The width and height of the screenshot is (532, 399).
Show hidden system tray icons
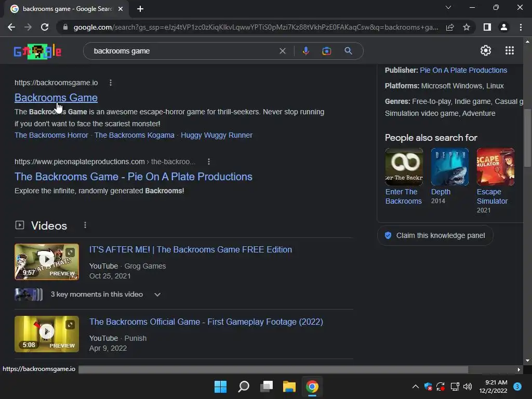pyautogui.click(x=415, y=387)
